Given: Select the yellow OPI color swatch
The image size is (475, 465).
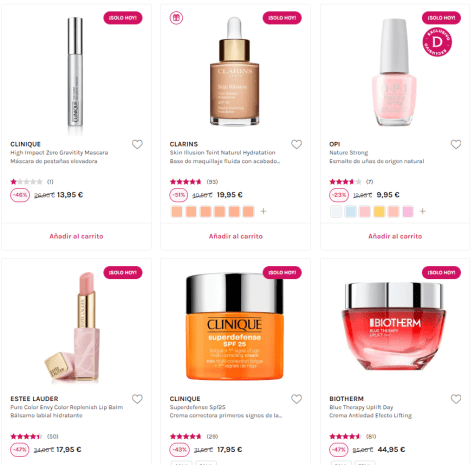Looking at the screenshot, I should pos(379,211).
